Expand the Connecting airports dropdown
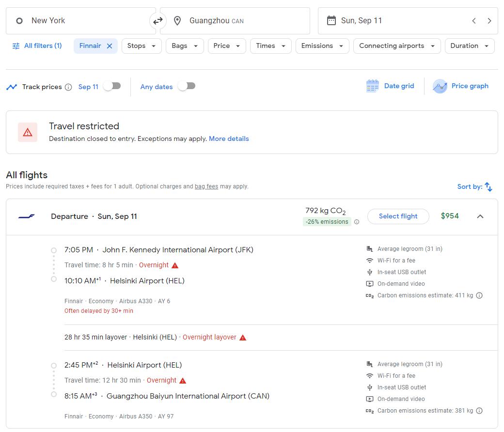The height and width of the screenshot is (432, 504). [397, 46]
